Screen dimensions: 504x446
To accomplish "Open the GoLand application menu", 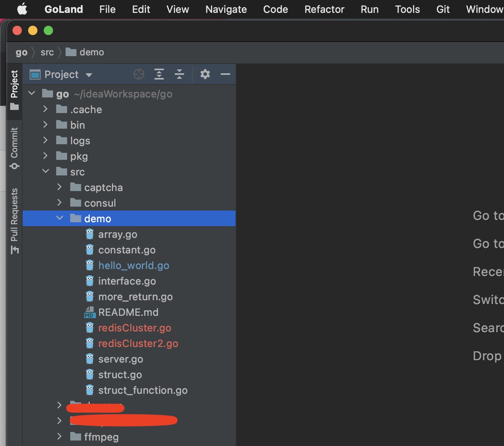I will 64,9.
